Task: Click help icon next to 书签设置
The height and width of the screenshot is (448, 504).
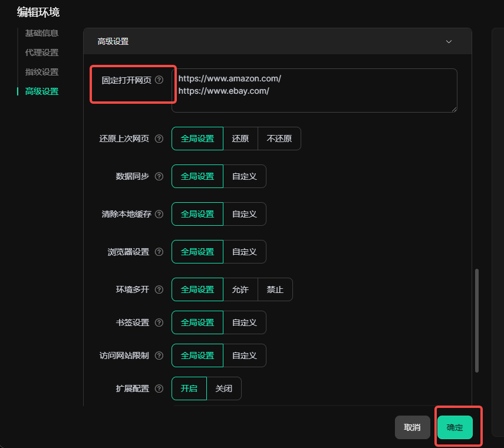Action: 159,322
